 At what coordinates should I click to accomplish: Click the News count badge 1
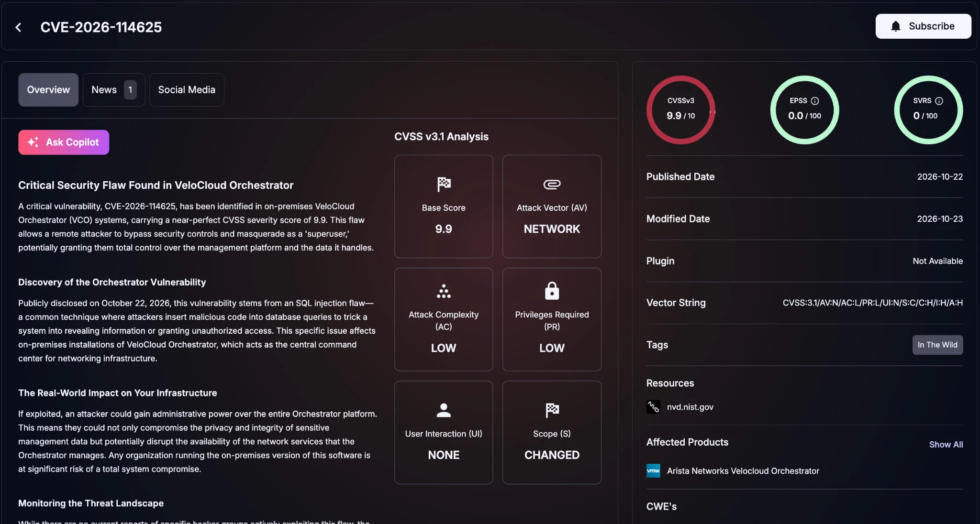click(x=130, y=90)
